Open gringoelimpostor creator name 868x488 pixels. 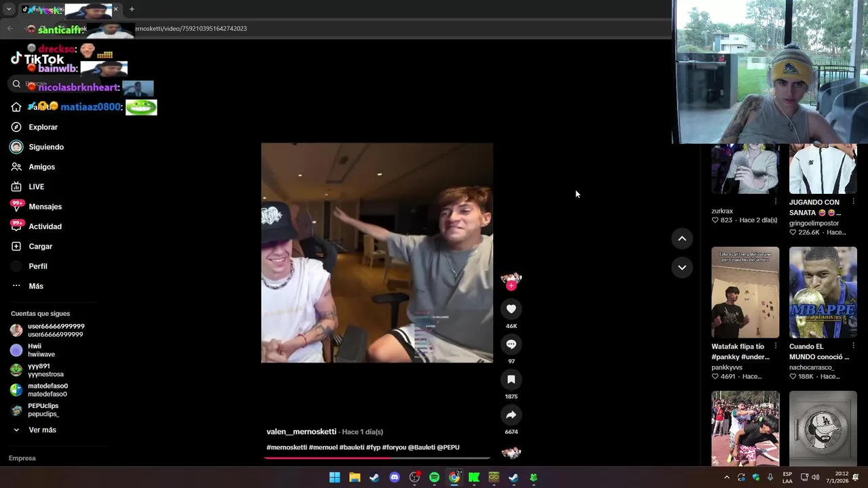click(x=814, y=223)
